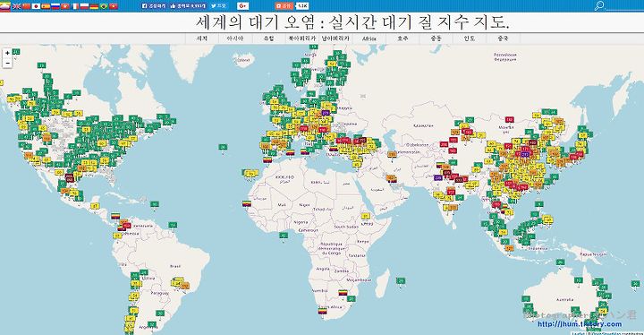Select the Brazil flag language
The width and height of the screenshot is (644, 335).
coord(104,6)
